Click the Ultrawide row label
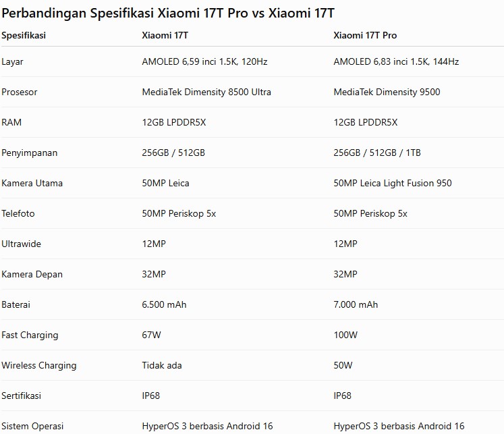 coord(21,244)
